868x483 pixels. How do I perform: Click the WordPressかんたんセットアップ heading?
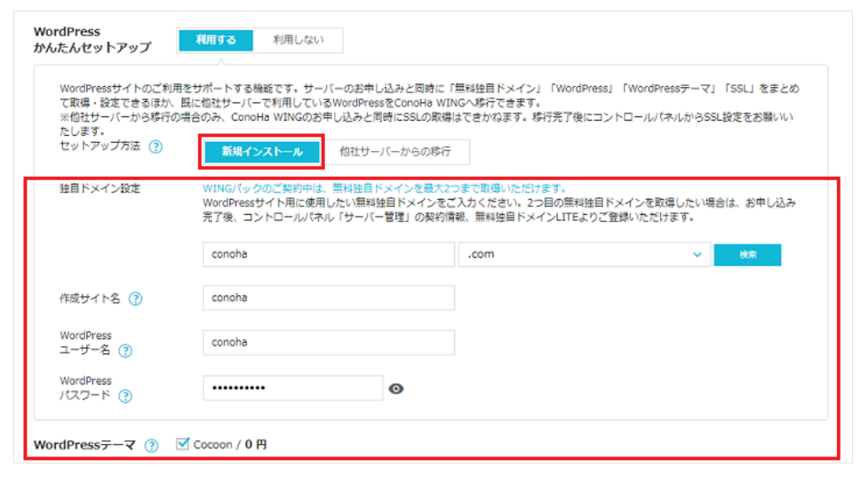[x=92, y=39]
